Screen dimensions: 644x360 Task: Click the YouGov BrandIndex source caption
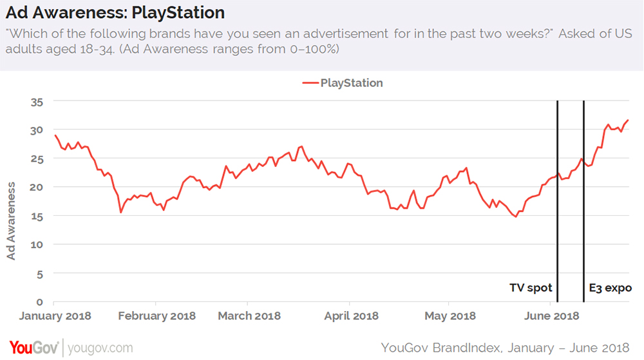tap(505, 348)
